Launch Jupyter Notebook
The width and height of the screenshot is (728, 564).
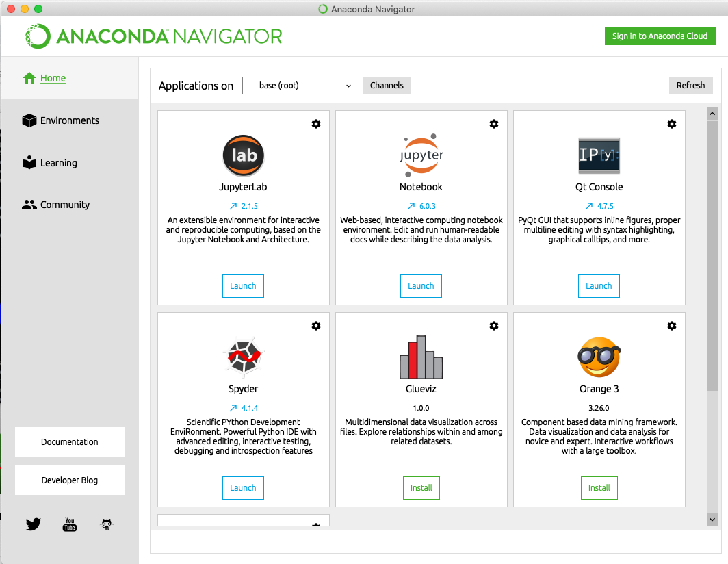click(x=421, y=286)
